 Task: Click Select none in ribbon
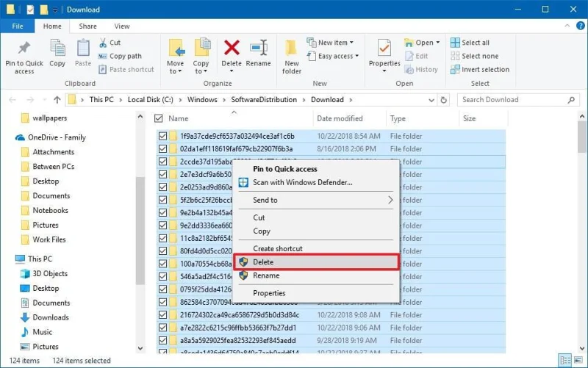point(474,56)
